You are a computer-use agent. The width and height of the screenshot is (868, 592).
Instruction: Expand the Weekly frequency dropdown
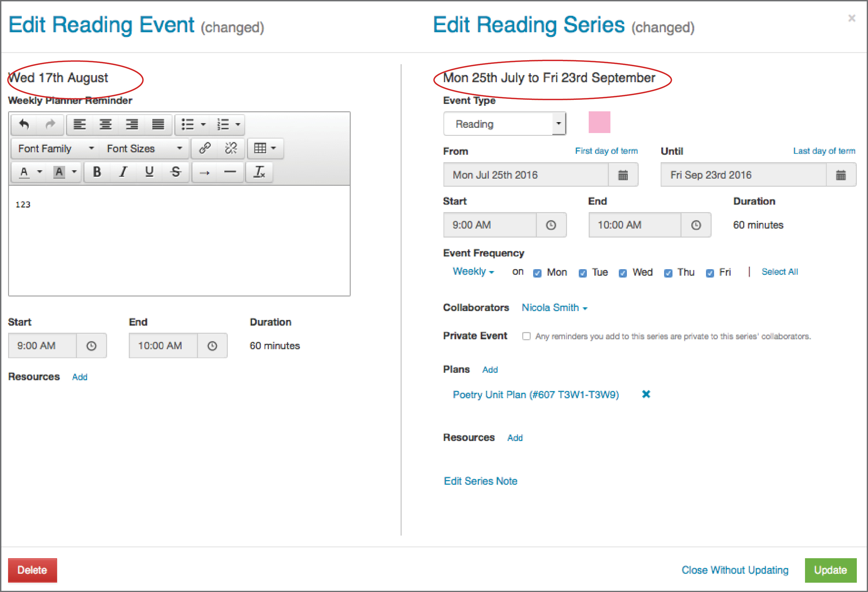pos(473,271)
